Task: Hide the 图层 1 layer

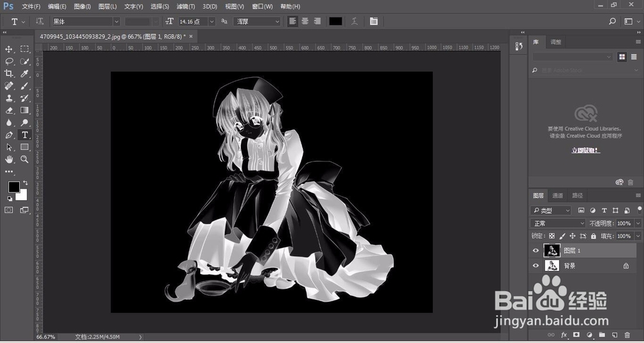Action: point(536,250)
